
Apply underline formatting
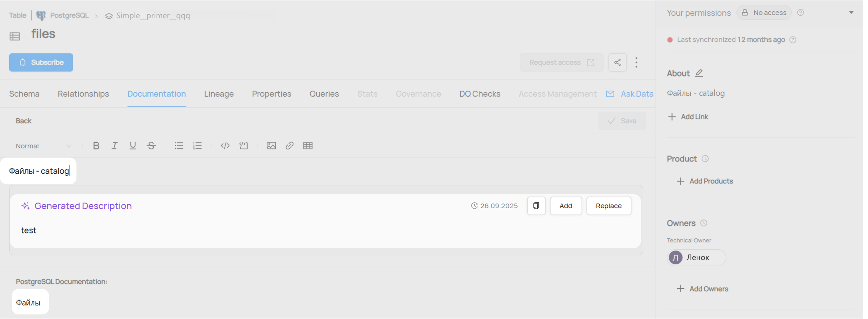pyautogui.click(x=133, y=146)
